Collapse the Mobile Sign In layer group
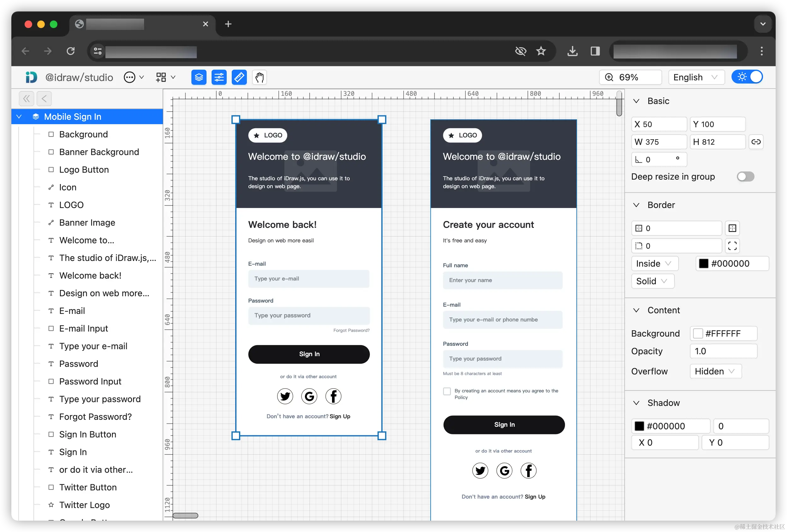787x532 pixels. [19, 117]
